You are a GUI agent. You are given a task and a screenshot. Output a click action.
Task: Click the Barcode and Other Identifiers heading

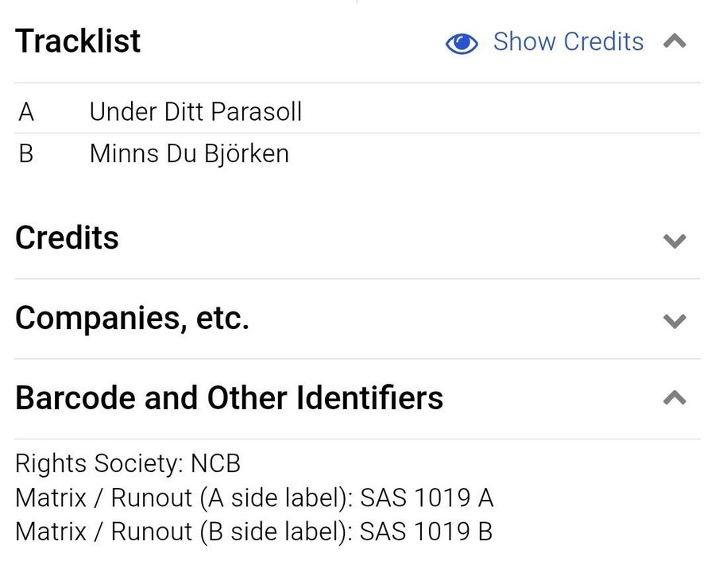pyautogui.click(x=229, y=397)
